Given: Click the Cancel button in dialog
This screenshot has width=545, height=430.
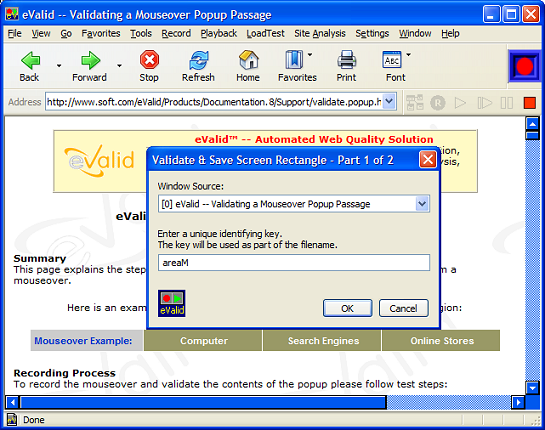Looking at the screenshot, I should [403, 308].
